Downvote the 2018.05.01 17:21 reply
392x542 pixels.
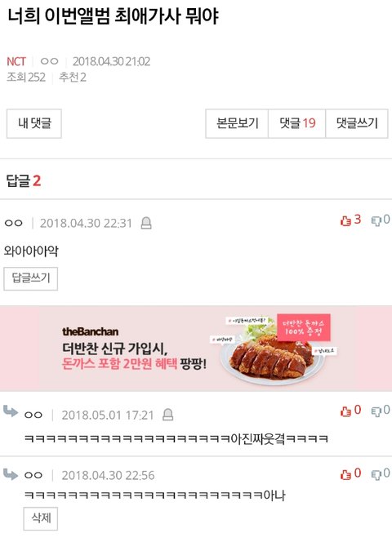pos(376,411)
